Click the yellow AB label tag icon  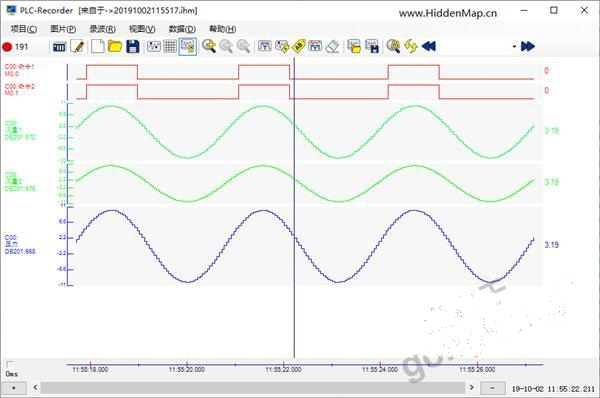pos(298,46)
